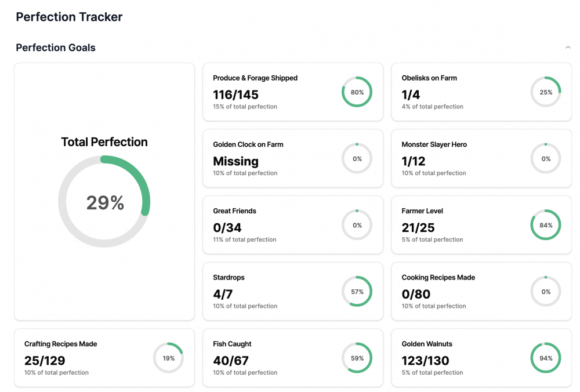Click the Produce & Forage Shipped 80% ring
The height and width of the screenshot is (392, 580).
[357, 92]
